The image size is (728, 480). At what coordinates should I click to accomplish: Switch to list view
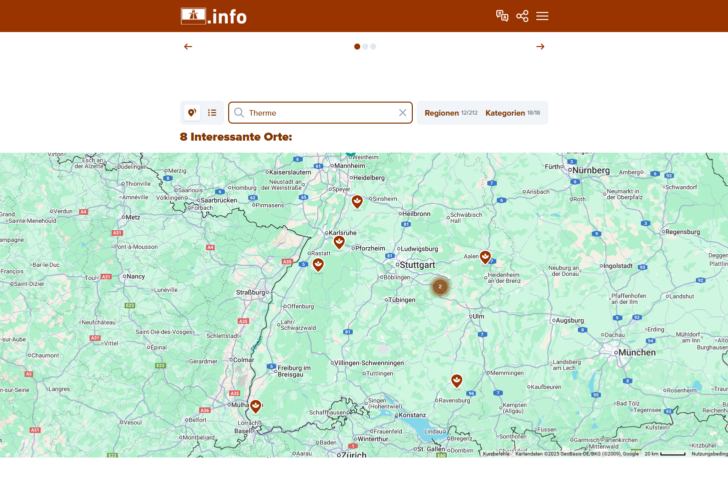[212, 113]
